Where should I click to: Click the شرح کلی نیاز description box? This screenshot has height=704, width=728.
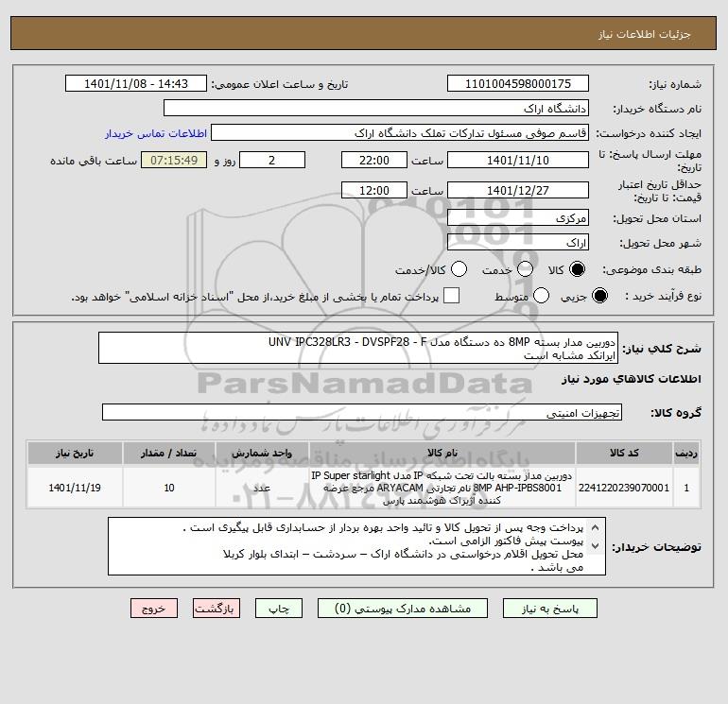(358, 348)
